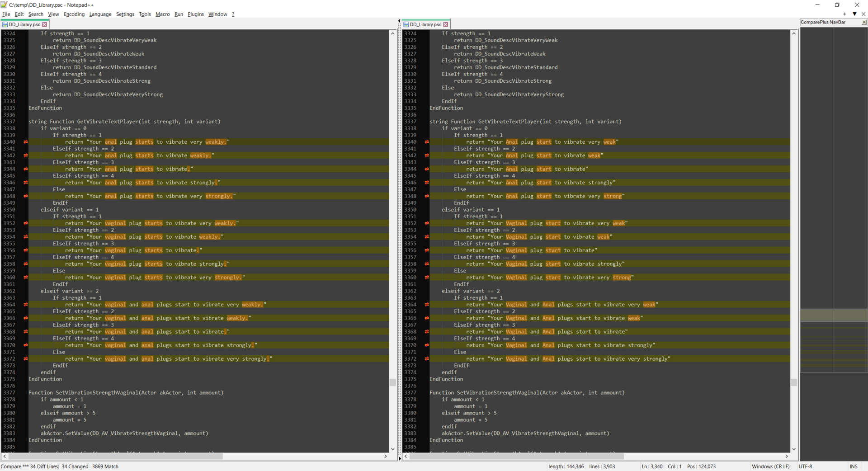Close the left pane DD_Library.psc tab using its red X
Image resolution: width=868 pixels, height=471 pixels.
pyautogui.click(x=44, y=24)
